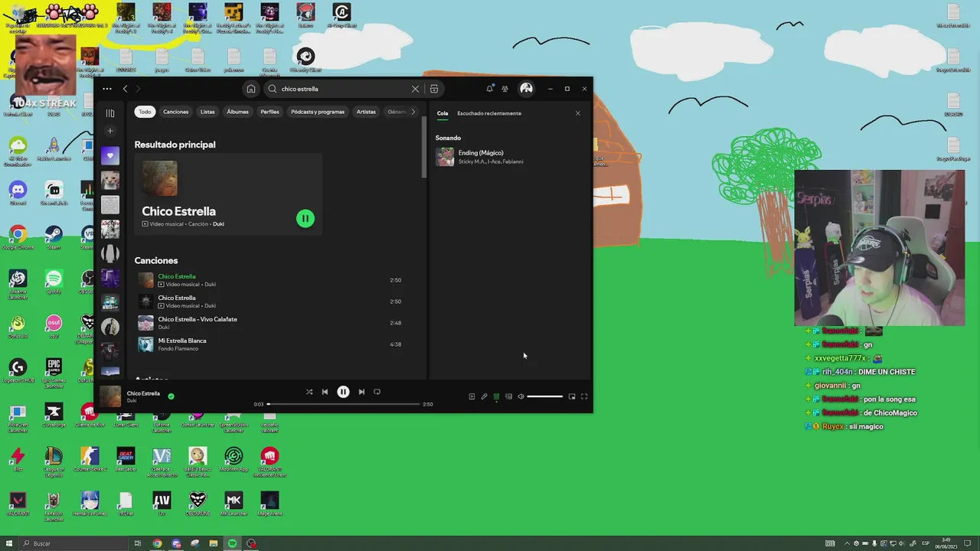Select Discord desktop icon

click(x=18, y=193)
